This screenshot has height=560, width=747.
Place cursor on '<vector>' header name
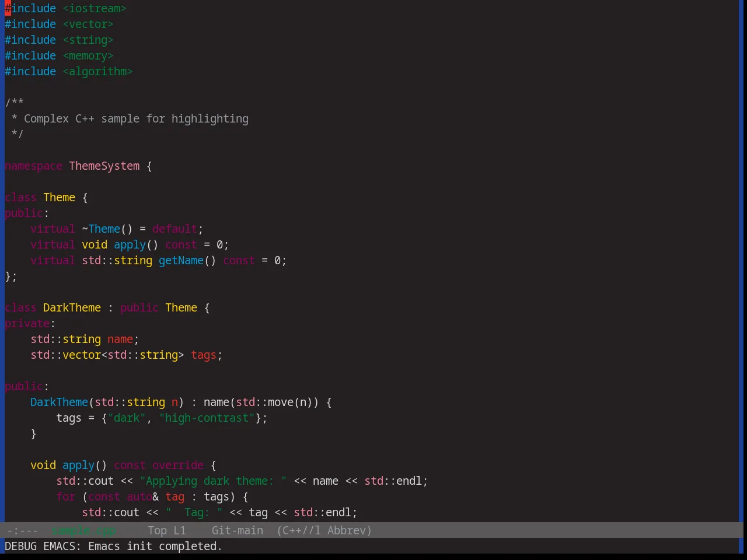coord(88,24)
